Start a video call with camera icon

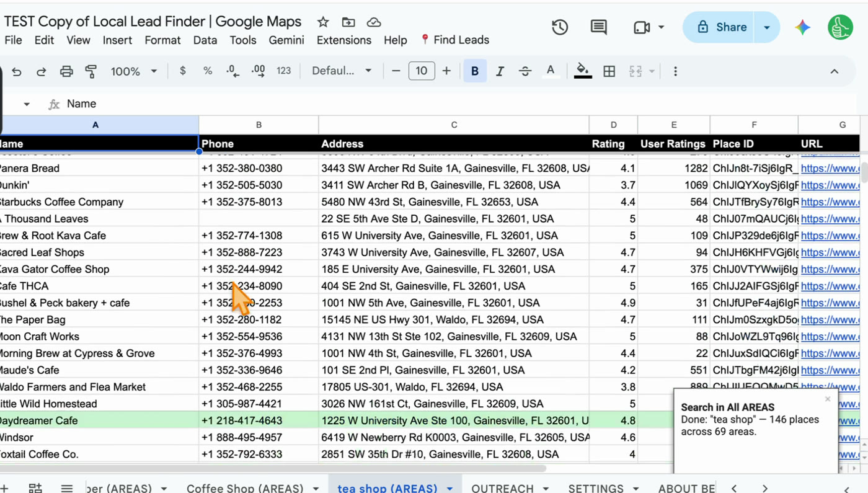click(642, 27)
